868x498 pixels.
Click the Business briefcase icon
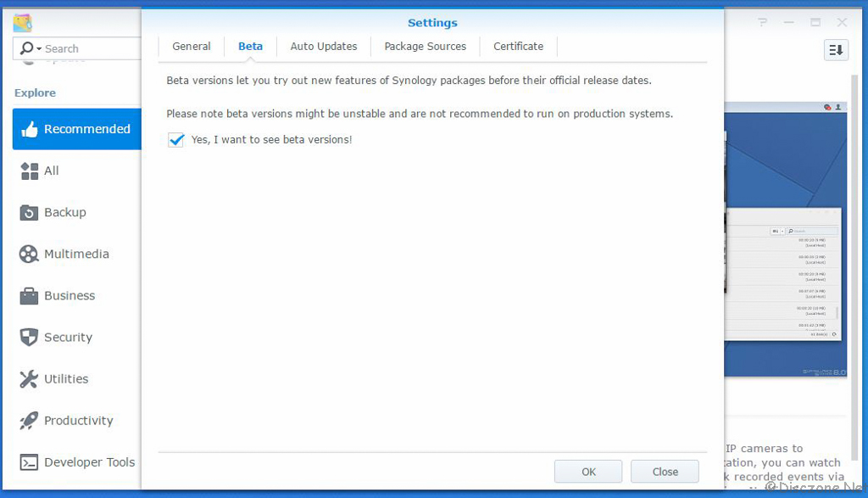(29, 296)
